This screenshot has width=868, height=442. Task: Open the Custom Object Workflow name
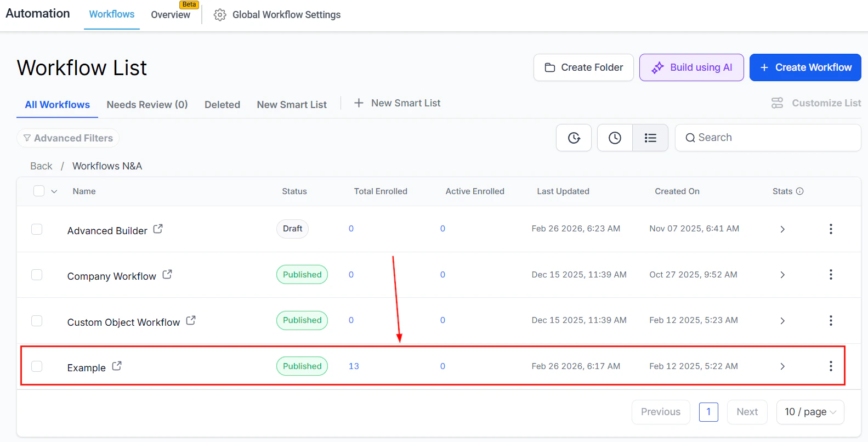tap(123, 322)
